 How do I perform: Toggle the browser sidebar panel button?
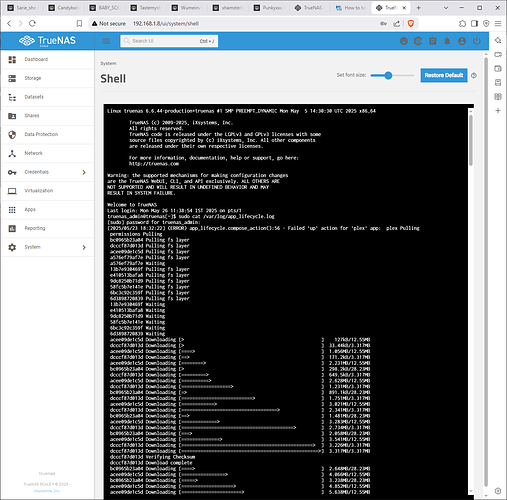[x=474, y=23]
